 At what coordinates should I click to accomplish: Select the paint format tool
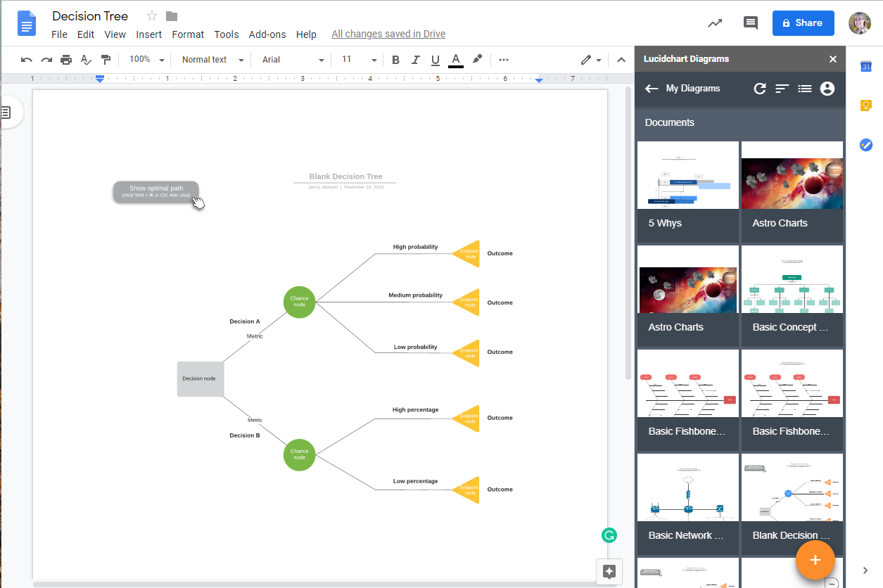(x=106, y=60)
